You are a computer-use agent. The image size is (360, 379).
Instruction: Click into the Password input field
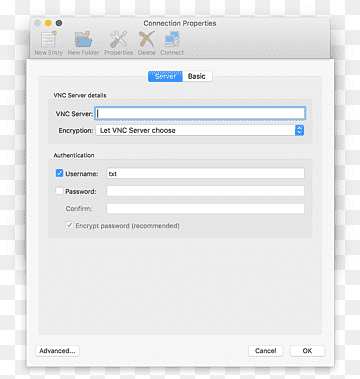[x=205, y=191]
